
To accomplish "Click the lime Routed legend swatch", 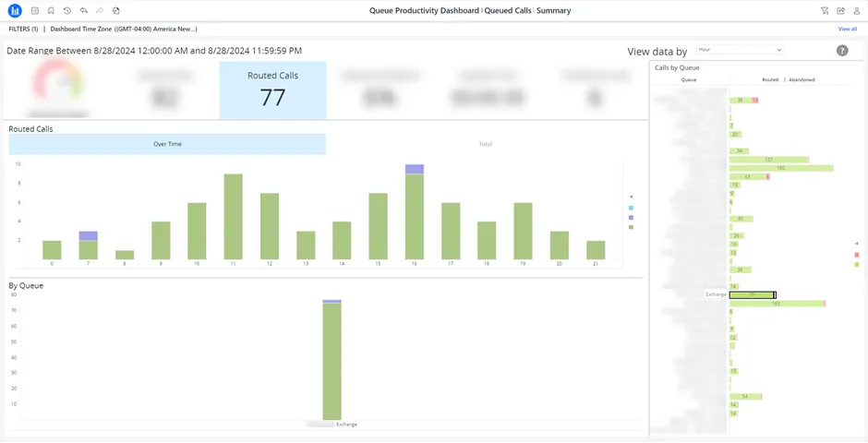I will pyautogui.click(x=857, y=265).
